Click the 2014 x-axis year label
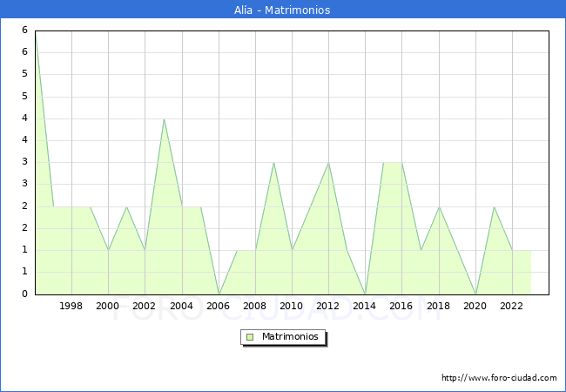Viewport: 566px width, 392px height. coord(365,306)
